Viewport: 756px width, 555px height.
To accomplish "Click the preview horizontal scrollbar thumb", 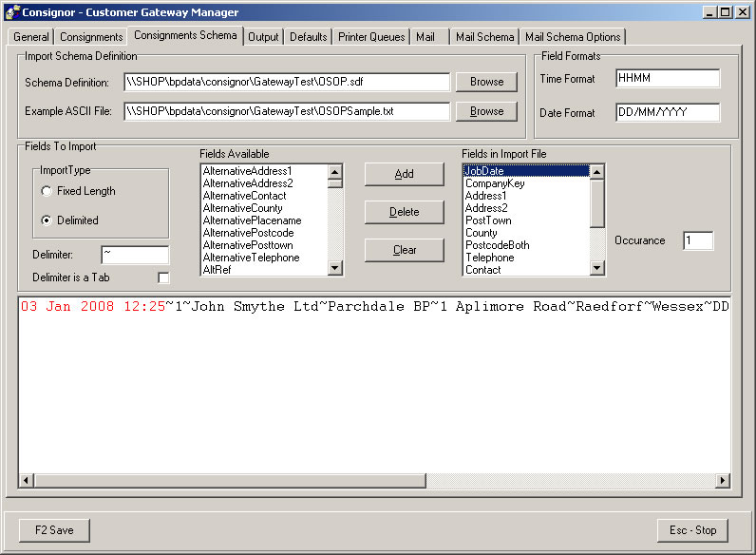I will (230, 480).
